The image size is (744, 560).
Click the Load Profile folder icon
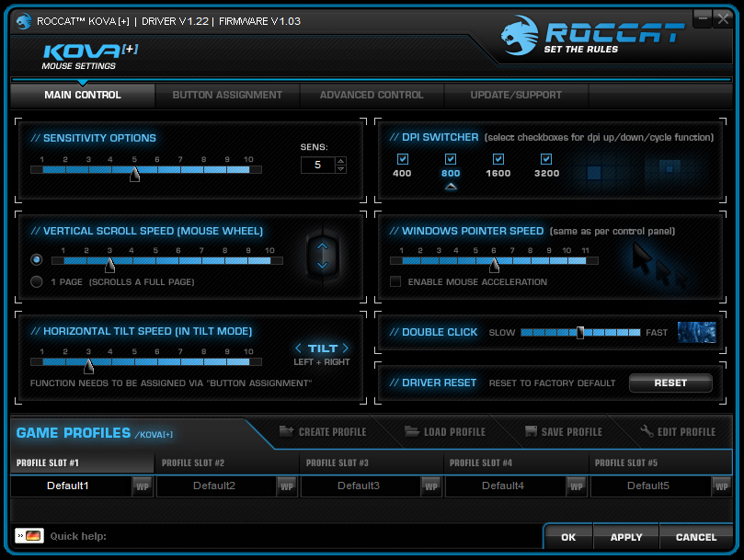(x=412, y=431)
